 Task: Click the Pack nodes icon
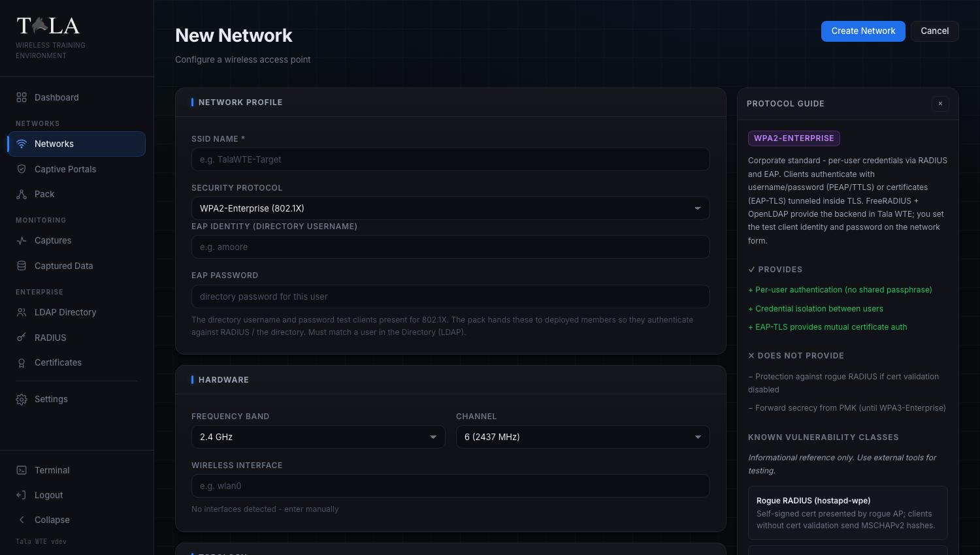pyautogui.click(x=22, y=194)
